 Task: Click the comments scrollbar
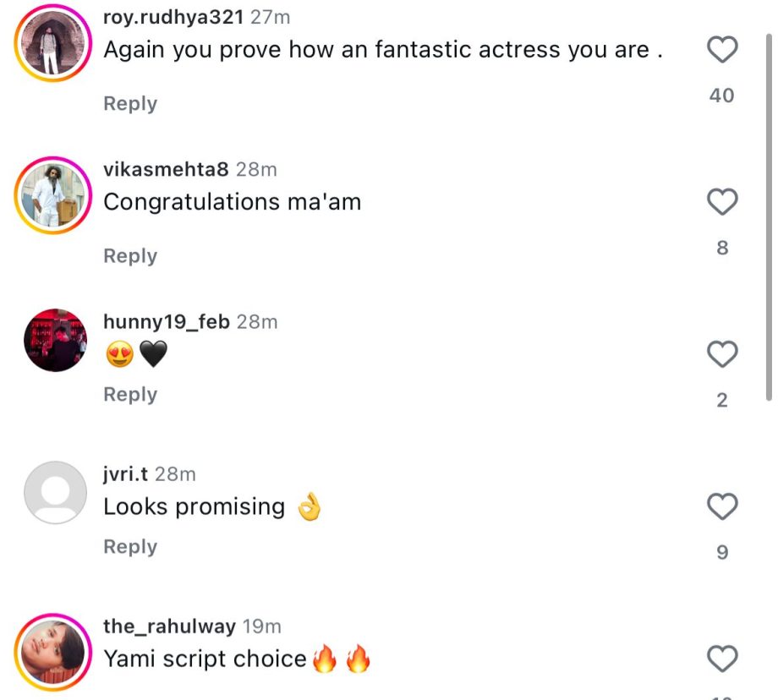tap(768, 211)
